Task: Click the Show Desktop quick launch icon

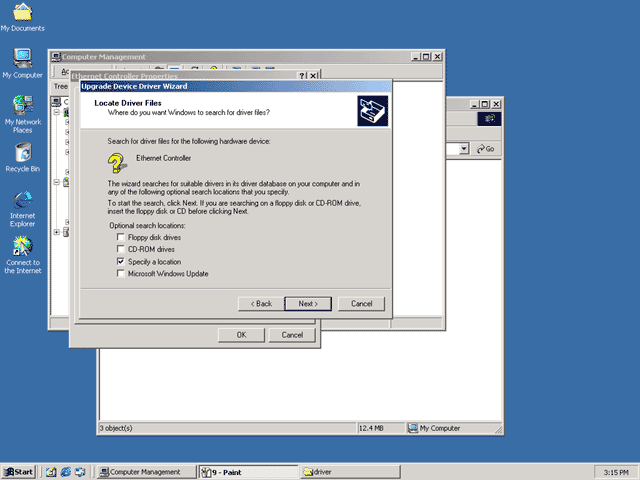Action: 51,472
